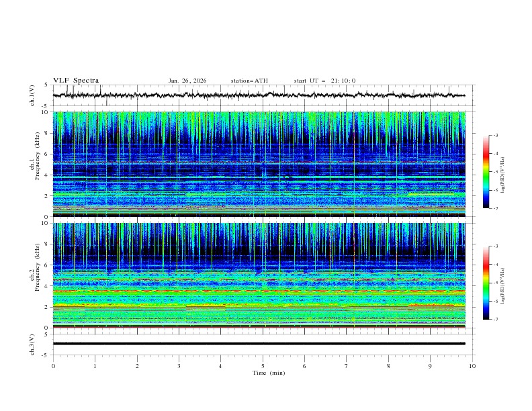532x411 pixels.
Task: Click inside the ch.2 spectrogram panel
Action: point(259,275)
